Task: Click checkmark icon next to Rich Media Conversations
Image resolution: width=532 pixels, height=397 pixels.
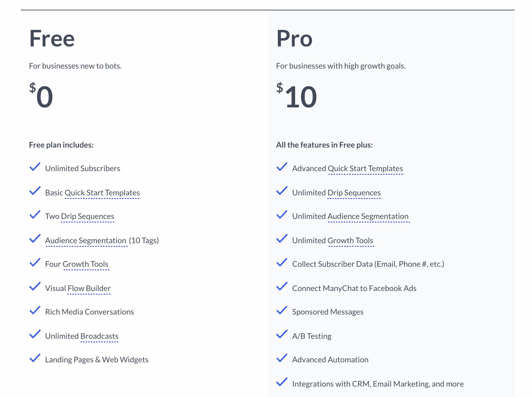Action: (35, 310)
